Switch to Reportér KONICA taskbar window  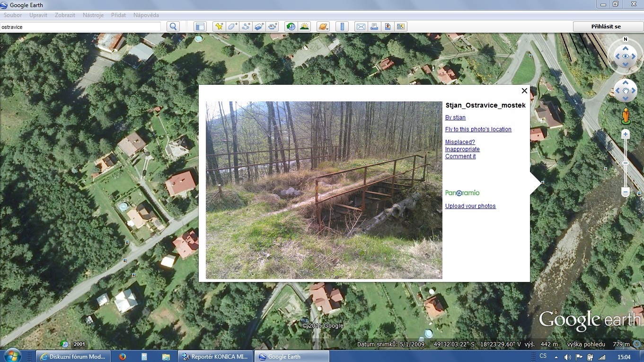click(215, 357)
